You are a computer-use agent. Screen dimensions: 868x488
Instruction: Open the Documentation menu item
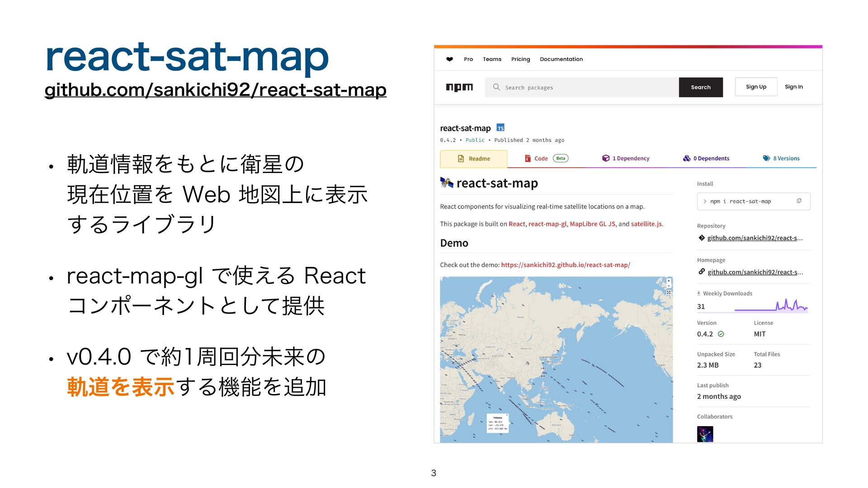561,59
